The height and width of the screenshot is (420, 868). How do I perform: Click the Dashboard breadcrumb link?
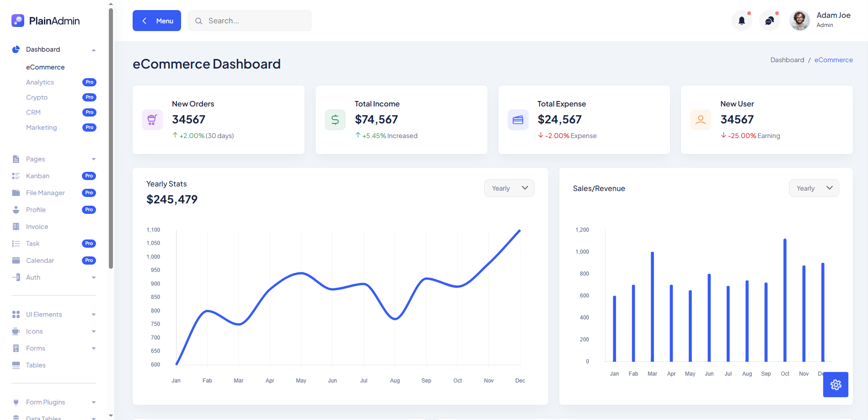click(x=787, y=60)
